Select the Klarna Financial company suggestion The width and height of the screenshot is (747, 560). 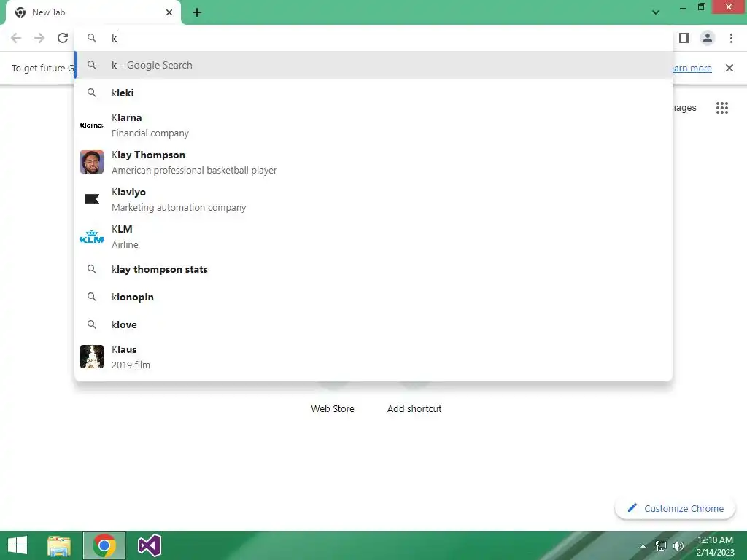374,125
